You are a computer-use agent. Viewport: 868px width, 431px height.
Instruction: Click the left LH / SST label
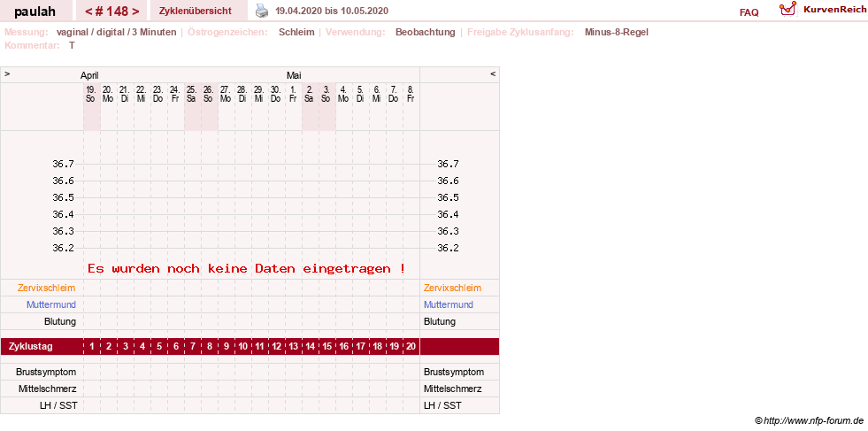[x=58, y=405]
